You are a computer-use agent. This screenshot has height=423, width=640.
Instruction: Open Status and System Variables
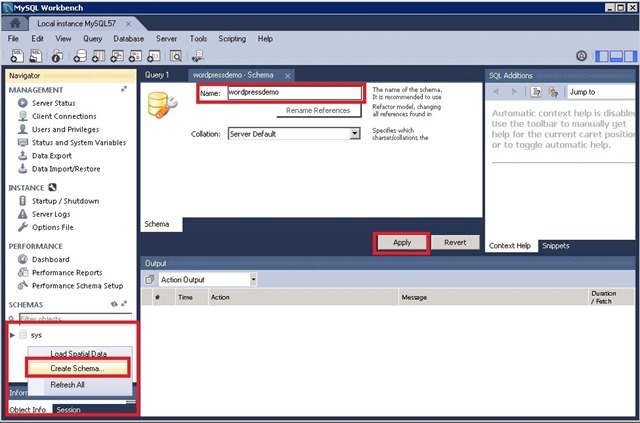[79, 142]
